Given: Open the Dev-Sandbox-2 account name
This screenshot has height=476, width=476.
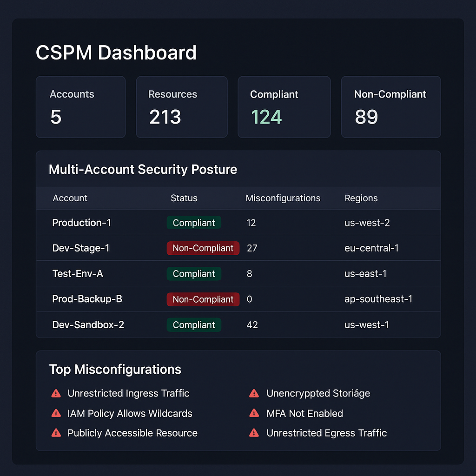Looking at the screenshot, I should (88, 325).
